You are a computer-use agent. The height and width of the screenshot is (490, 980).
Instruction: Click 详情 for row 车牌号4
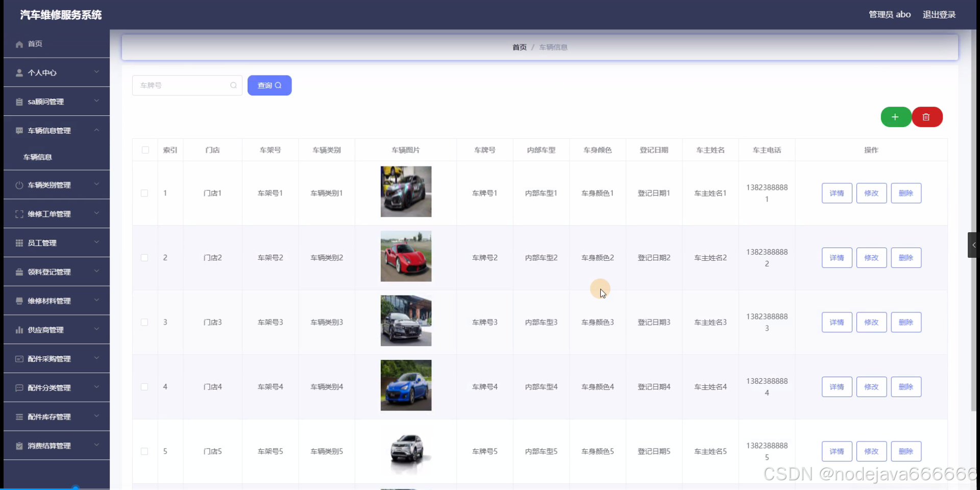coord(837,387)
